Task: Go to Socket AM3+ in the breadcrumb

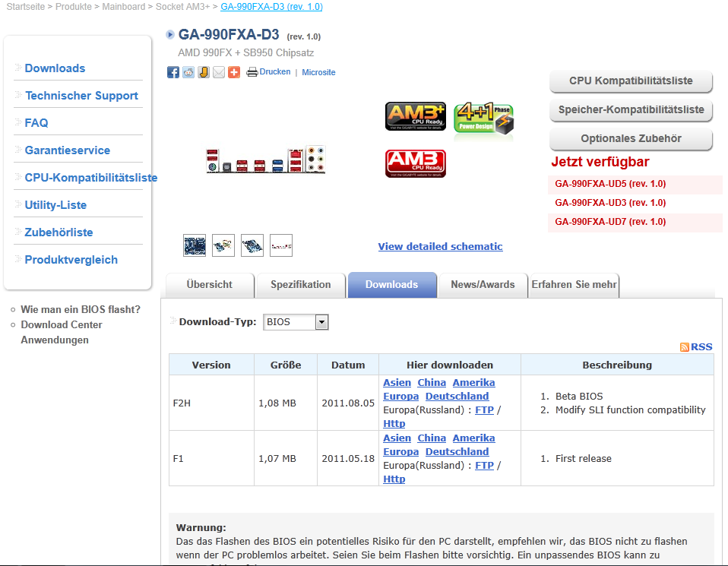Action: (x=182, y=7)
